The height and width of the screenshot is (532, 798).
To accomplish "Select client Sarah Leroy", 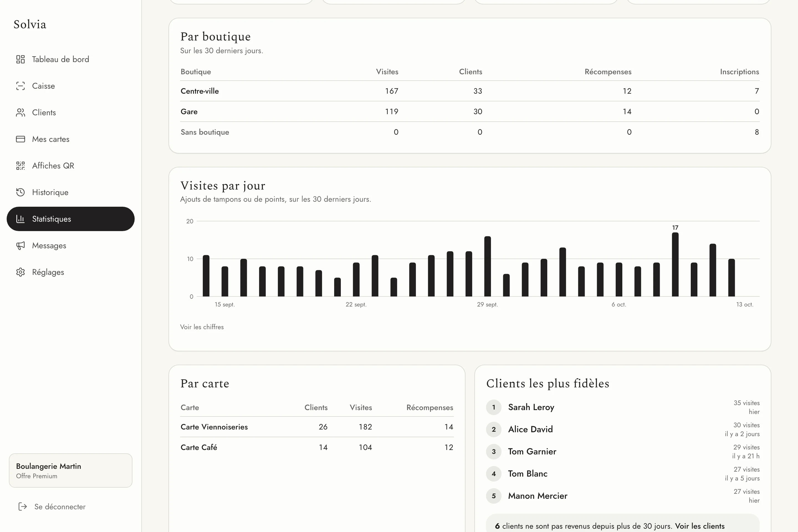I will 531,407.
